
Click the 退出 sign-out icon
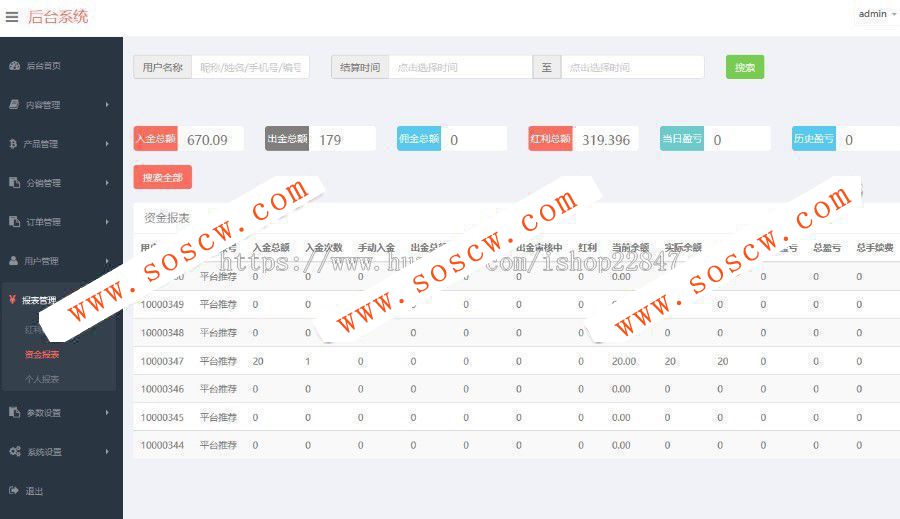[14, 490]
